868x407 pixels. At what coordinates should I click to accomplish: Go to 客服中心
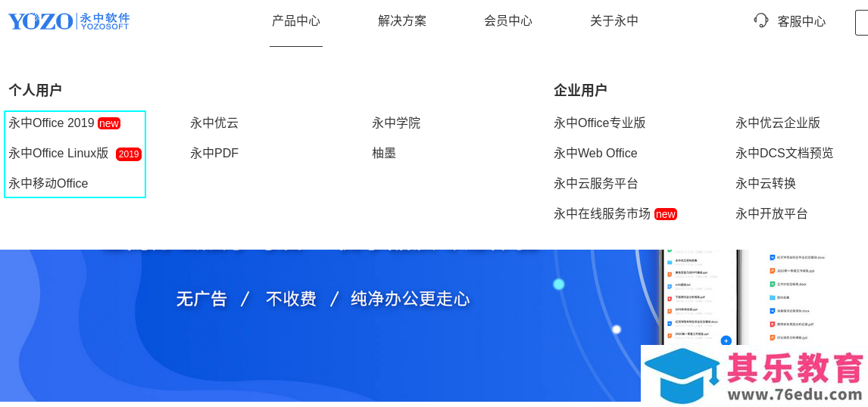[x=801, y=22]
